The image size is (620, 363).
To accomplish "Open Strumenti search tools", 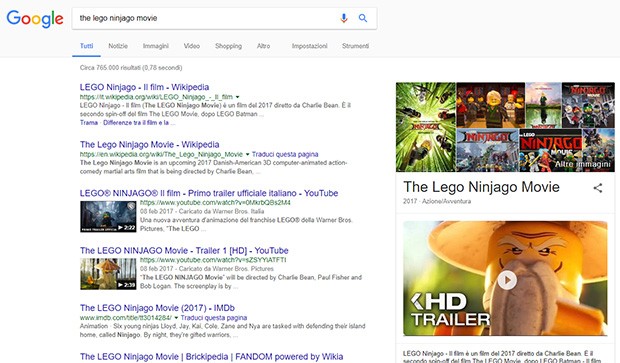I will [355, 46].
